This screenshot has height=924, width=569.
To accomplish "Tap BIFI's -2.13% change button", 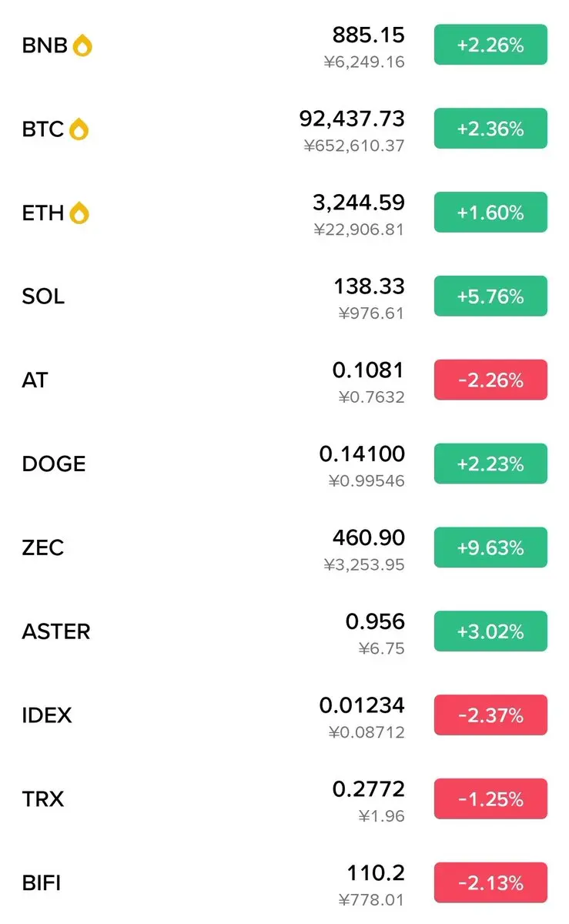I will point(490,882).
